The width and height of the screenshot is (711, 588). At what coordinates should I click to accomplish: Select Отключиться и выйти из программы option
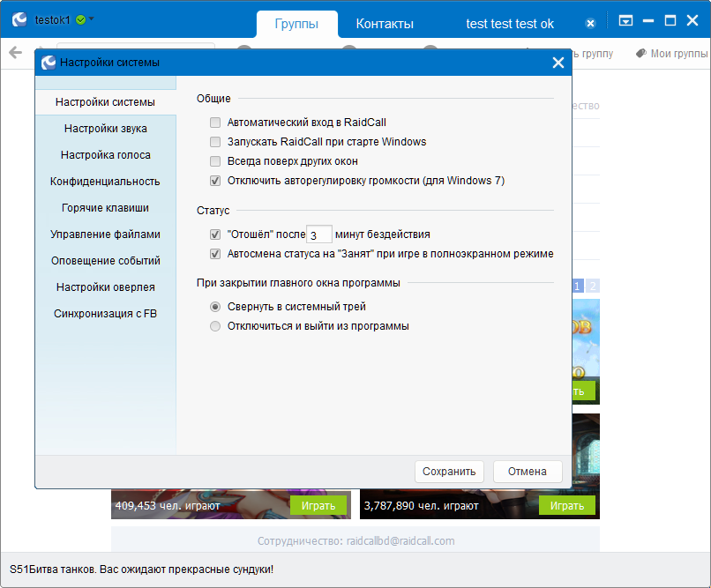[x=215, y=326]
